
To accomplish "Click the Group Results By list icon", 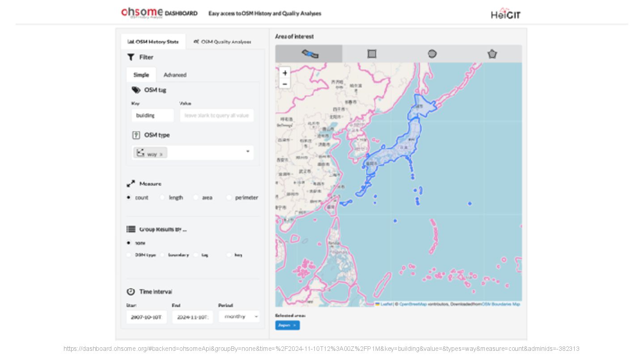I will 131,229.
